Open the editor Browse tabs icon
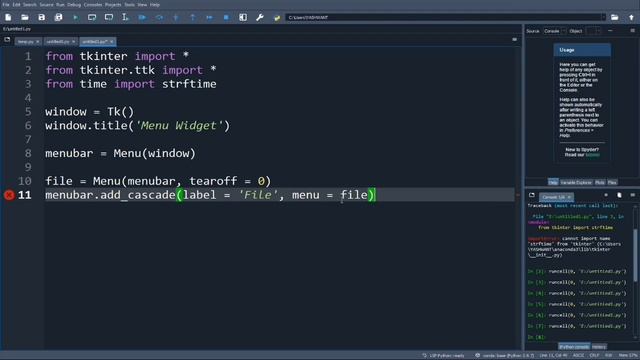Screen dimensions: 640x360 (x=7, y=40)
